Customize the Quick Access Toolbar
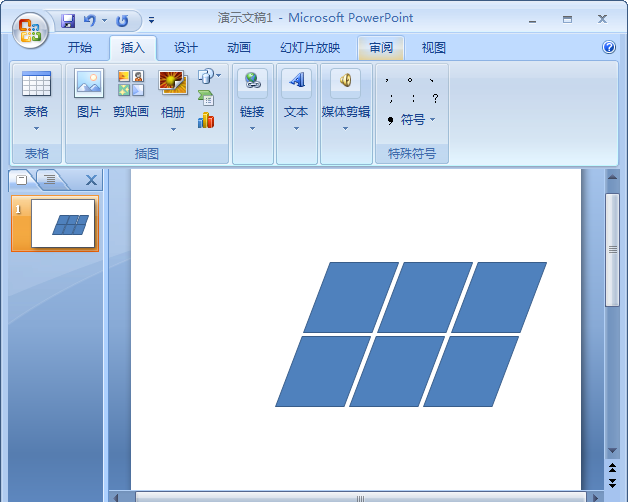The width and height of the screenshot is (628, 502). pos(151,20)
